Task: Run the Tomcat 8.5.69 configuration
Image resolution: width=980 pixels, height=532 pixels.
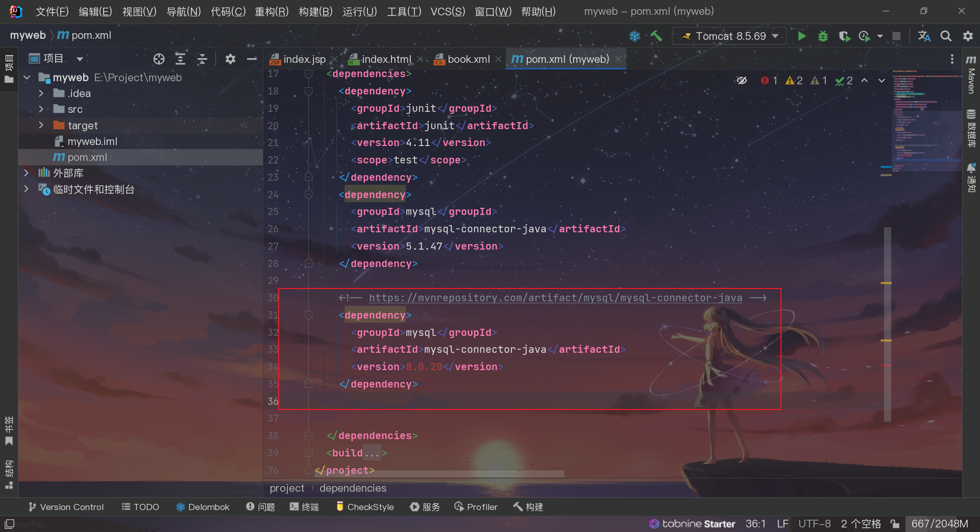Action: point(801,36)
